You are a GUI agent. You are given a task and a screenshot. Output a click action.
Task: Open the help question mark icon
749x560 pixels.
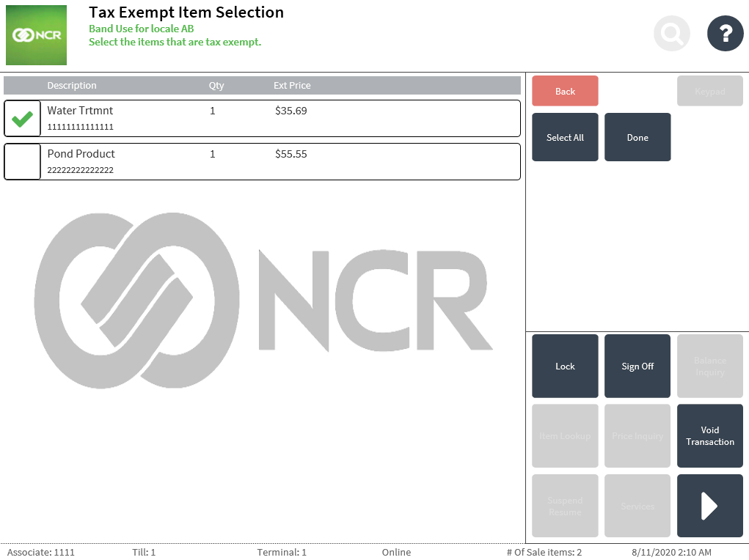(x=725, y=34)
